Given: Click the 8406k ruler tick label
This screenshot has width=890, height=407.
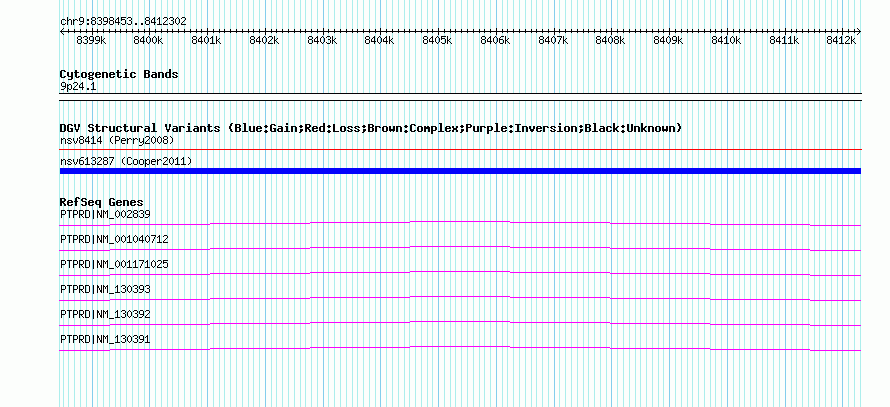Looking at the screenshot, I should point(495,40).
